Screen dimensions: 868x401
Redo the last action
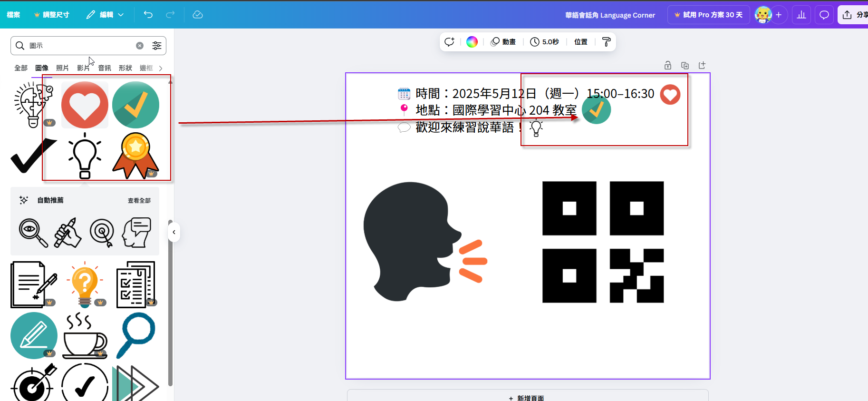tap(170, 15)
